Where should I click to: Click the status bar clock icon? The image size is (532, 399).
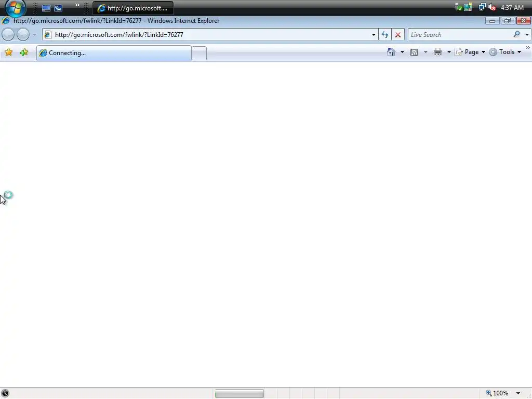(x=5, y=393)
